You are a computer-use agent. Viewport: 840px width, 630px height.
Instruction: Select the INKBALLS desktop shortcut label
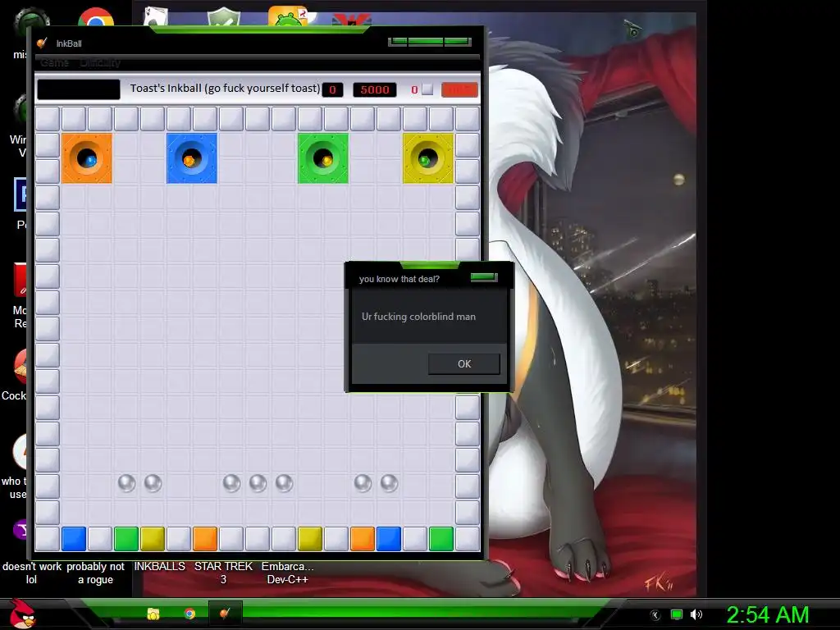[x=160, y=566]
